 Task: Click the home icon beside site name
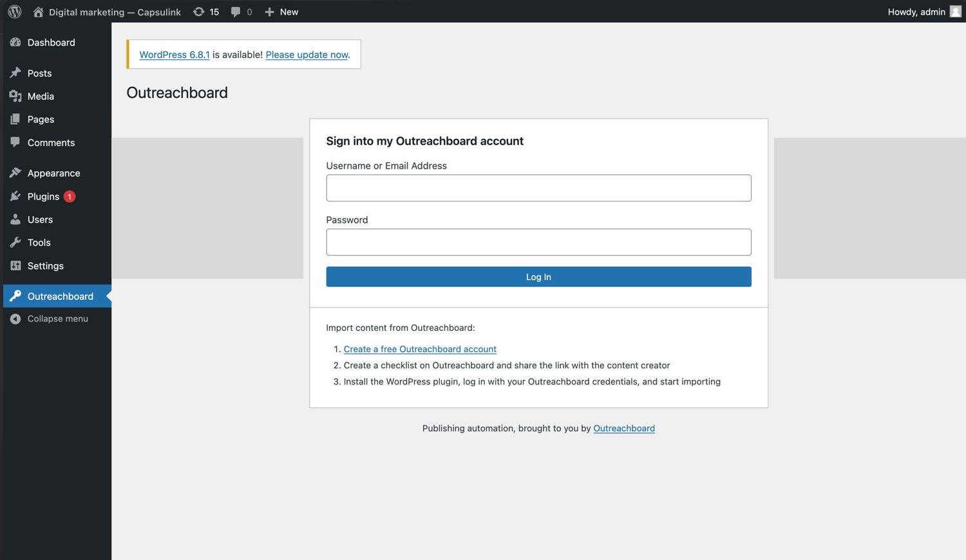pyautogui.click(x=38, y=12)
